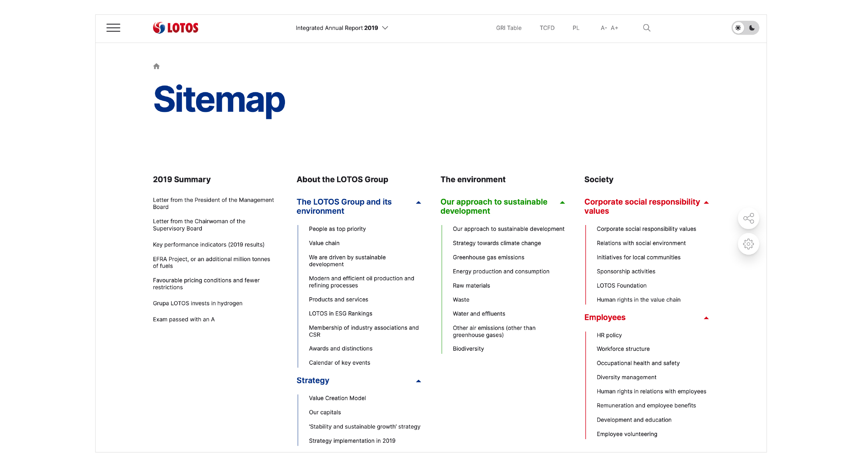Open EFRA Project link
Image resolution: width=868 pixels, height=453 pixels.
[212, 263]
